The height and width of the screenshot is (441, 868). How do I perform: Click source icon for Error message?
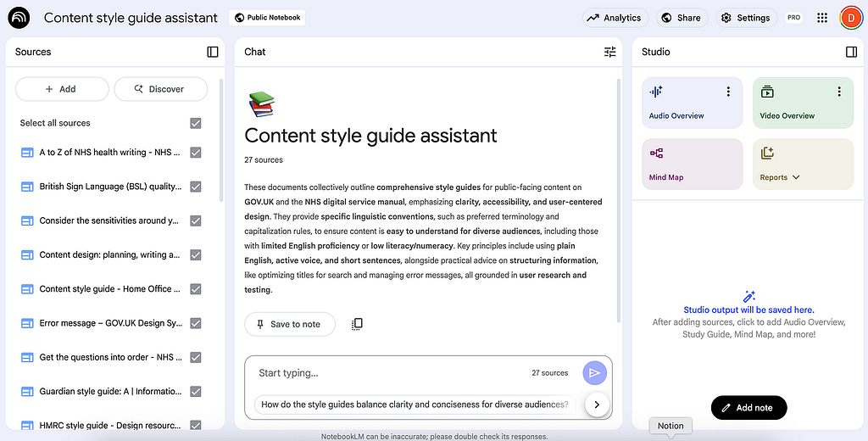coord(27,323)
